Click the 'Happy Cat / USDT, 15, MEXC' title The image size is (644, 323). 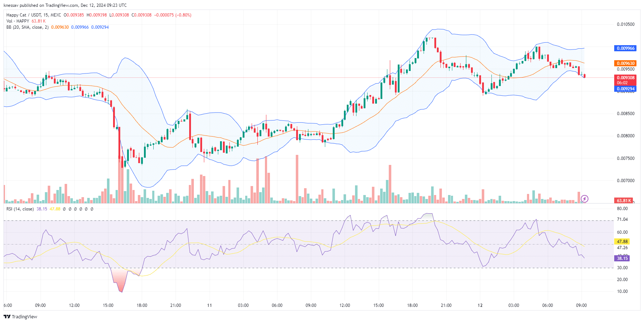[34, 15]
